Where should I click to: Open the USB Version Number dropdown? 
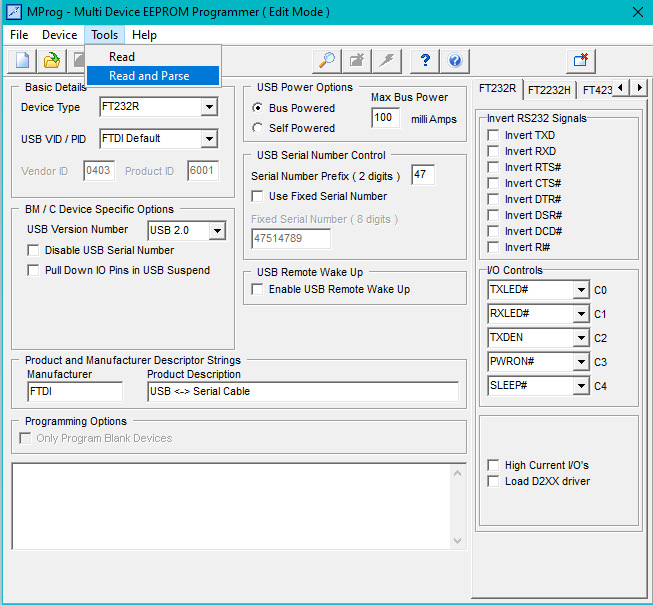217,231
